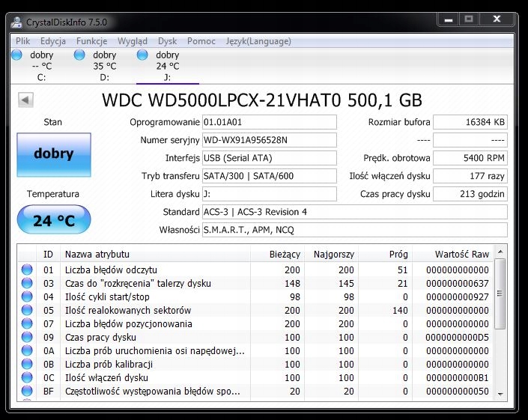The width and height of the screenshot is (528, 420).
Task: Minimize the CrystalDiskInfo window
Action: (x=448, y=19)
